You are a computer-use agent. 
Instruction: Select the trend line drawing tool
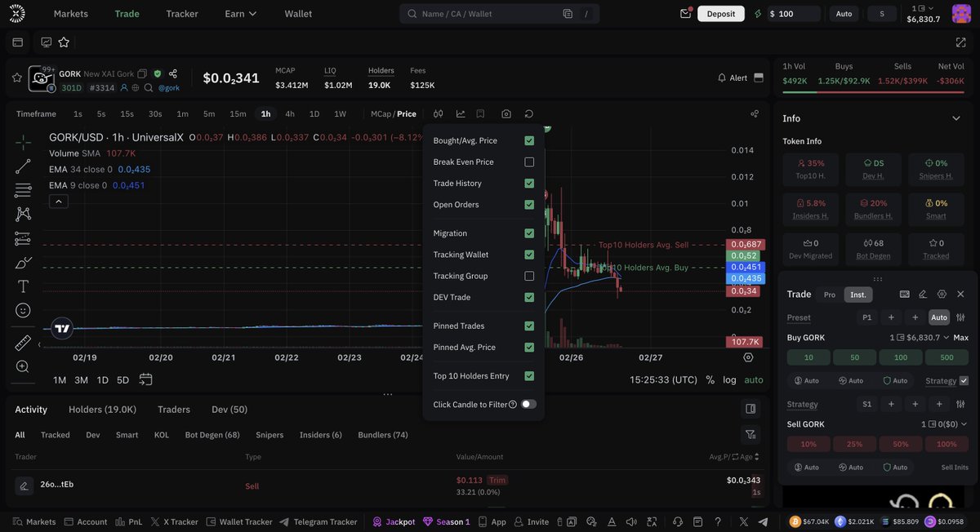[x=23, y=166]
